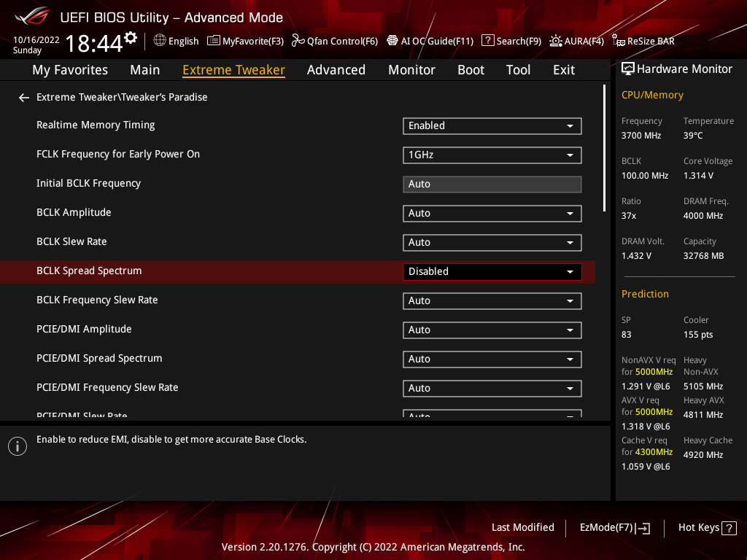Click PCIE/DMI Amplitude label
747x560 pixels.
[x=84, y=329]
